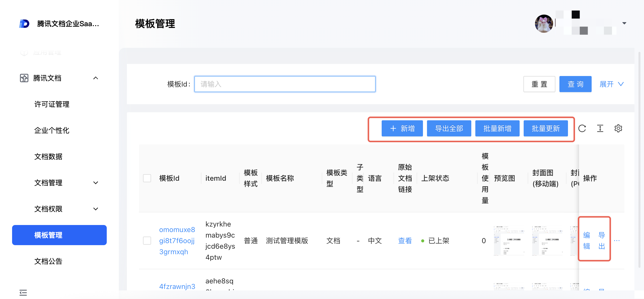Open 文档公告 menu item
This screenshot has height=299, width=644.
[48, 261]
